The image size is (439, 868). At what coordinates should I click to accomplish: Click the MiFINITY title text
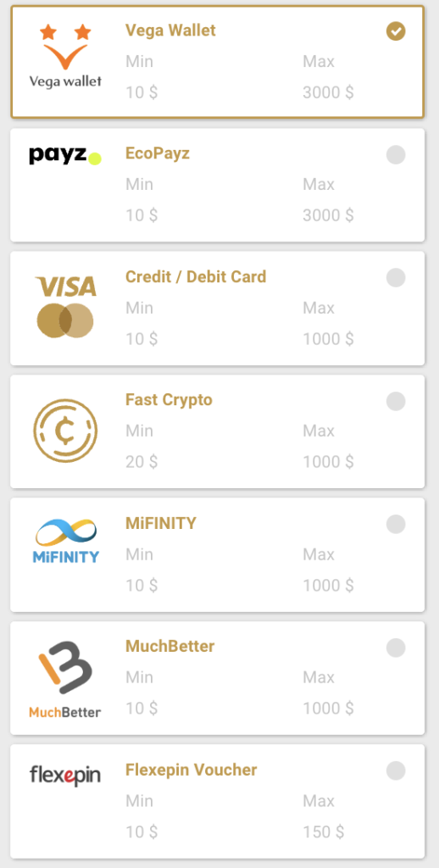click(161, 523)
